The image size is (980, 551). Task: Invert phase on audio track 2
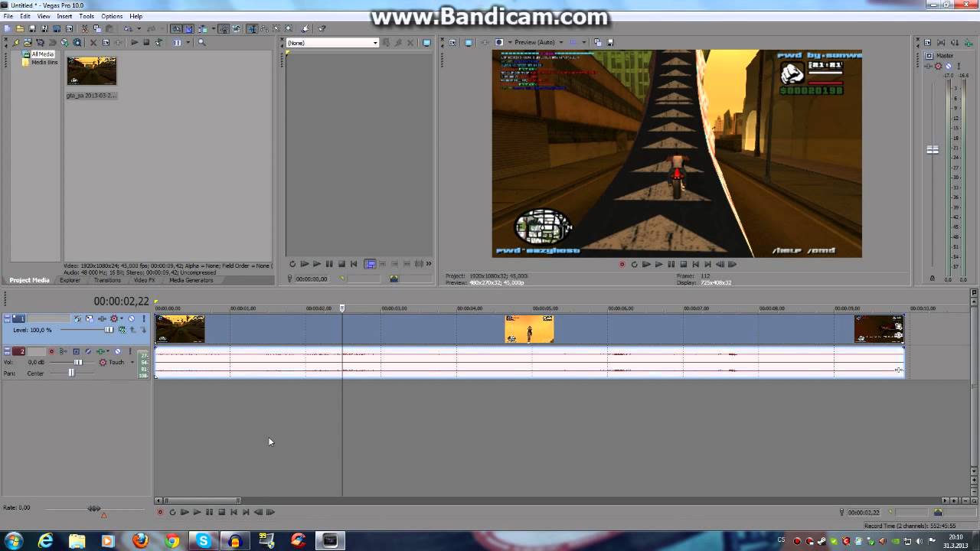coord(88,351)
